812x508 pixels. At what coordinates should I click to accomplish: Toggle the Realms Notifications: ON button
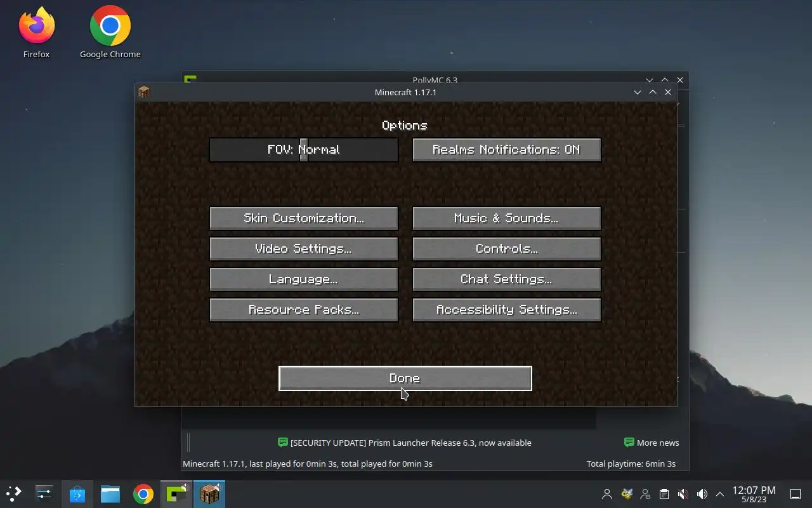pos(506,150)
